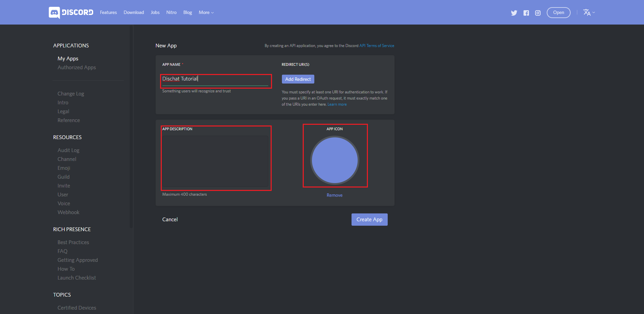This screenshot has width=644, height=314.
Task: Click the App Description text area
Action: (x=215, y=161)
